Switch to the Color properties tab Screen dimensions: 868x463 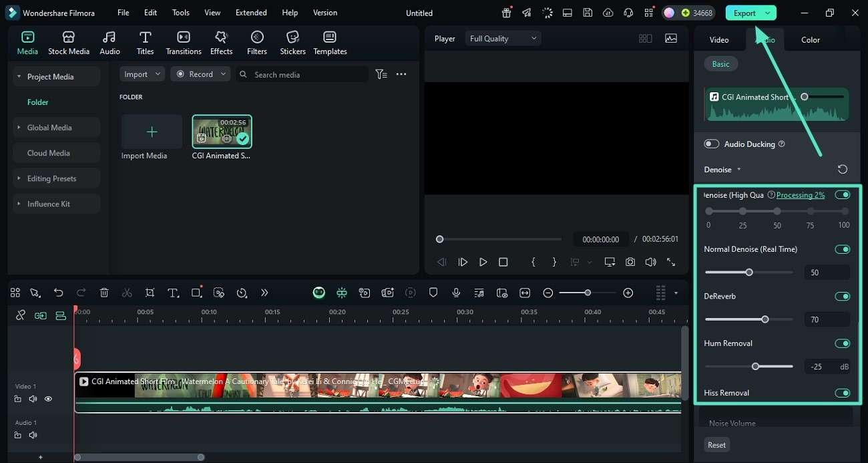coord(811,40)
